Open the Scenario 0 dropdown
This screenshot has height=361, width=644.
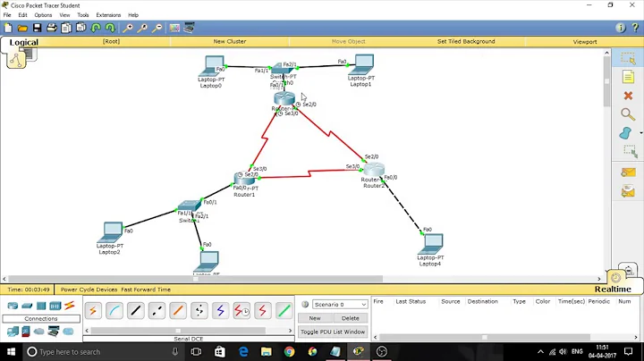pos(340,305)
